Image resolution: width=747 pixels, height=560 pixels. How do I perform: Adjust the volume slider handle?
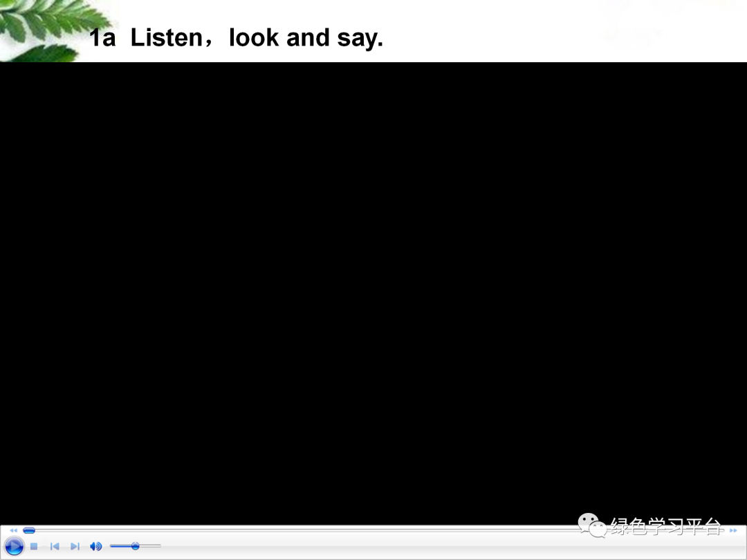[136, 545]
